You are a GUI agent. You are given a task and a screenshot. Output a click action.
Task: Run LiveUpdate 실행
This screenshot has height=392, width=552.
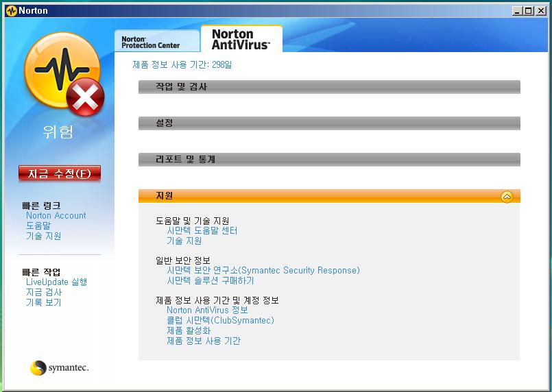[56, 282]
